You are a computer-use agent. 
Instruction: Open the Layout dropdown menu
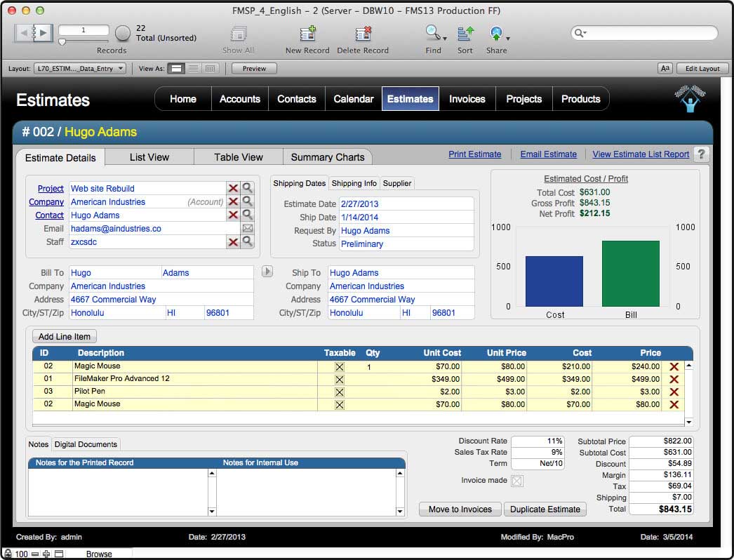pos(79,68)
